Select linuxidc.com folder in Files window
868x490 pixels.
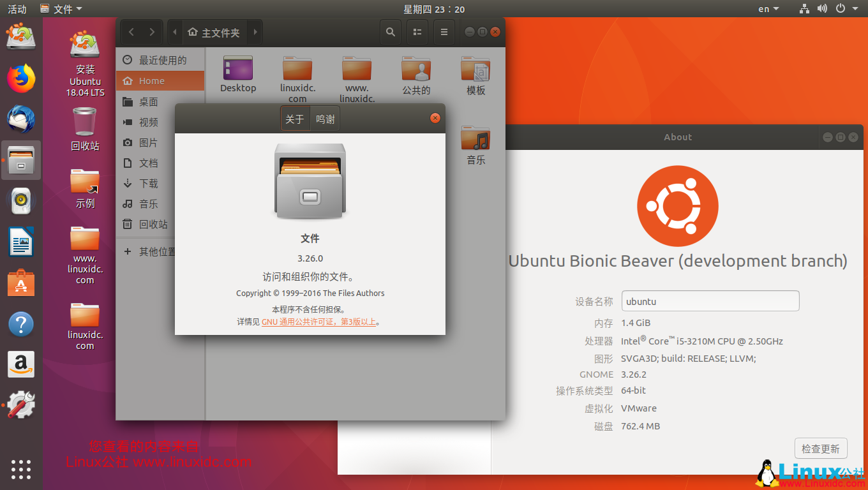(297, 79)
